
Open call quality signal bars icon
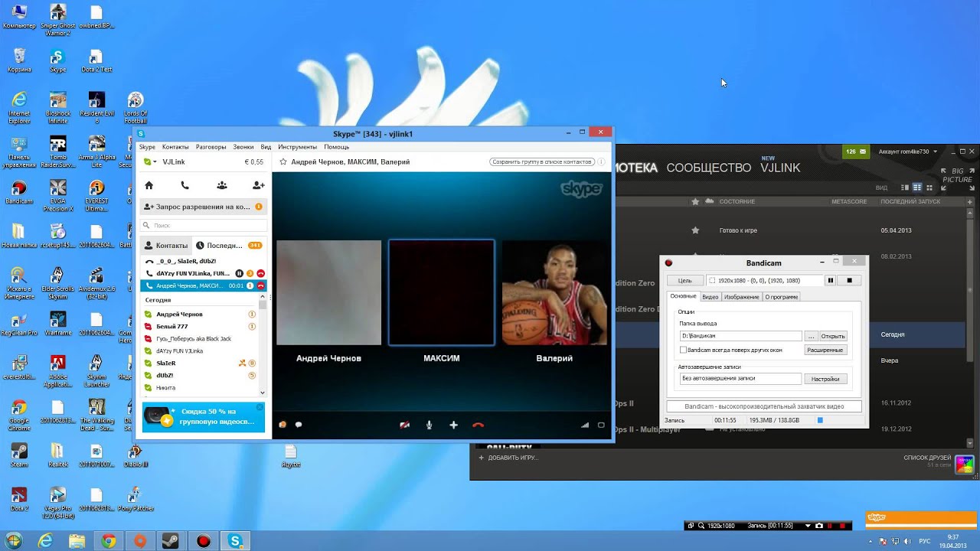[586, 425]
